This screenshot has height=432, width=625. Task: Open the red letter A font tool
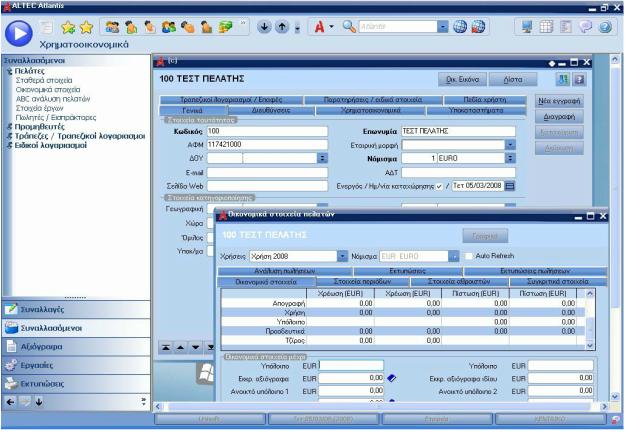(319, 27)
